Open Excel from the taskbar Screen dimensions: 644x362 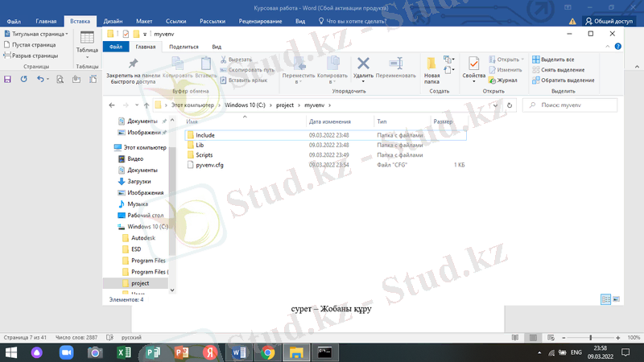pyautogui.click(x=124, y=352)
